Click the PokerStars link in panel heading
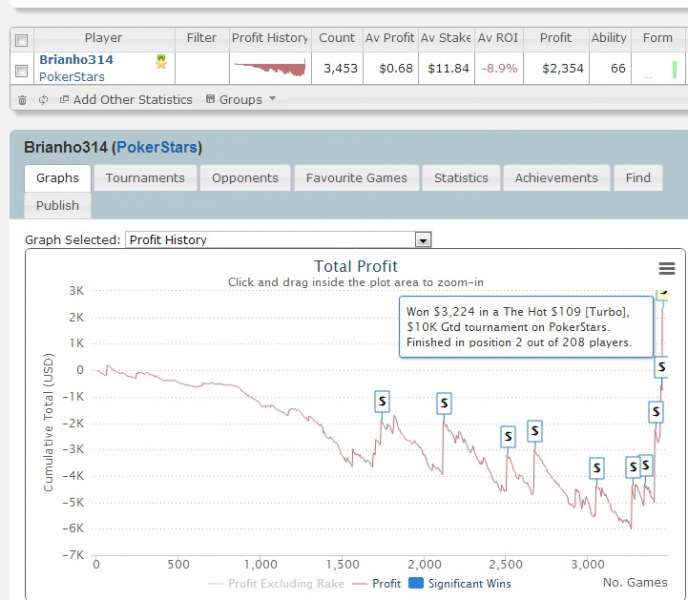688x600 pixels. coord(157,148)
